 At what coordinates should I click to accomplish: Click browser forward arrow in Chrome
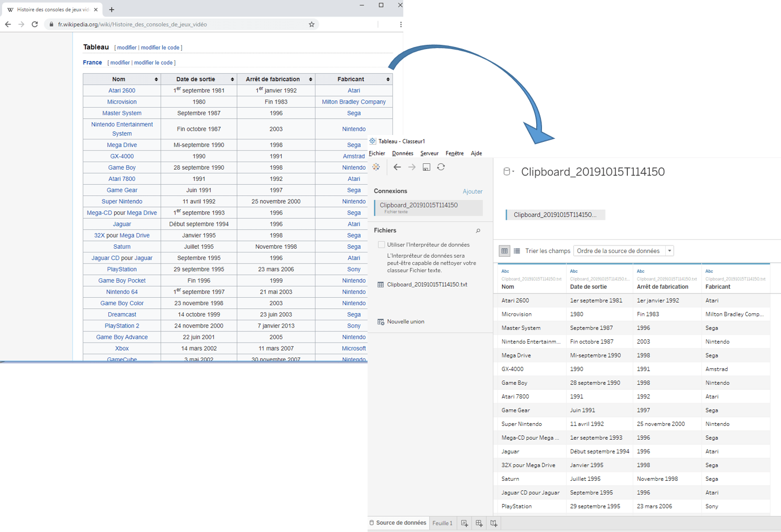coord(21,25)
